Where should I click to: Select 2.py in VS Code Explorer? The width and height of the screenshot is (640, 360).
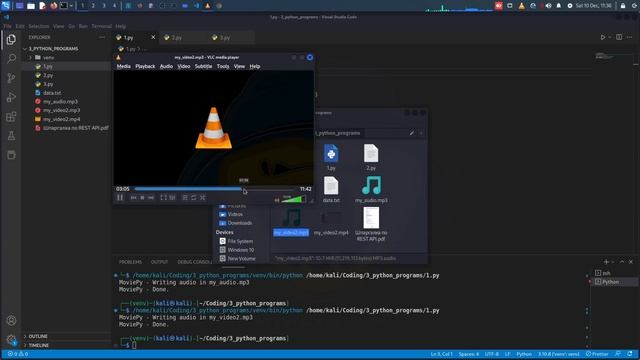(65, 75)
